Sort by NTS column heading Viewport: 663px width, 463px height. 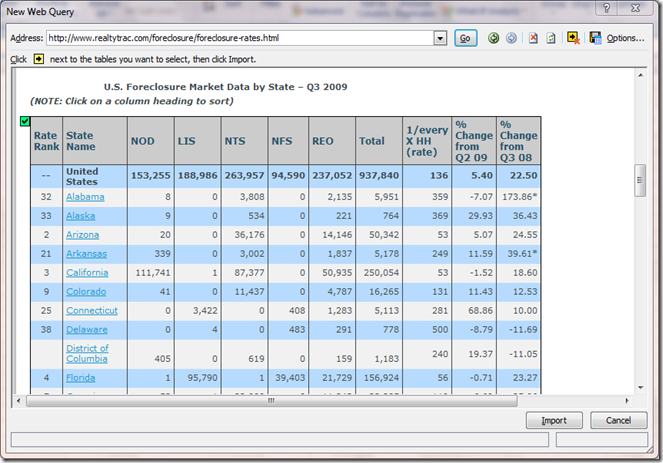click(244, 141)
